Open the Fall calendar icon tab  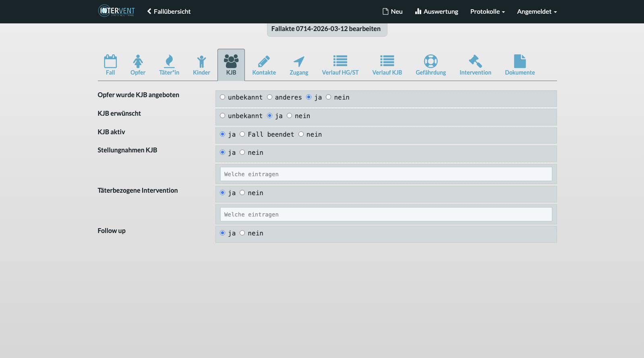tap(110, 62)
